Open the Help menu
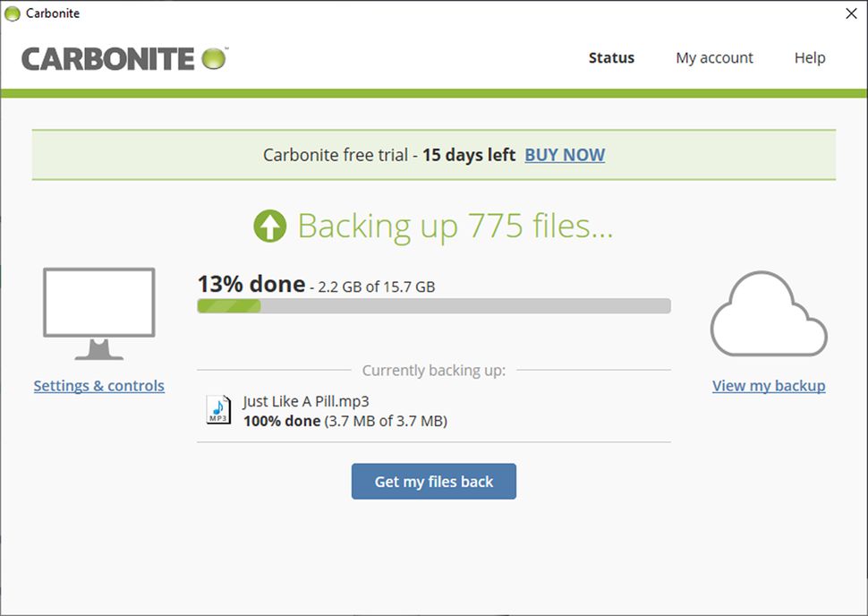The height and width of the screenshot is (616, 868). click(x=809, y=57)
